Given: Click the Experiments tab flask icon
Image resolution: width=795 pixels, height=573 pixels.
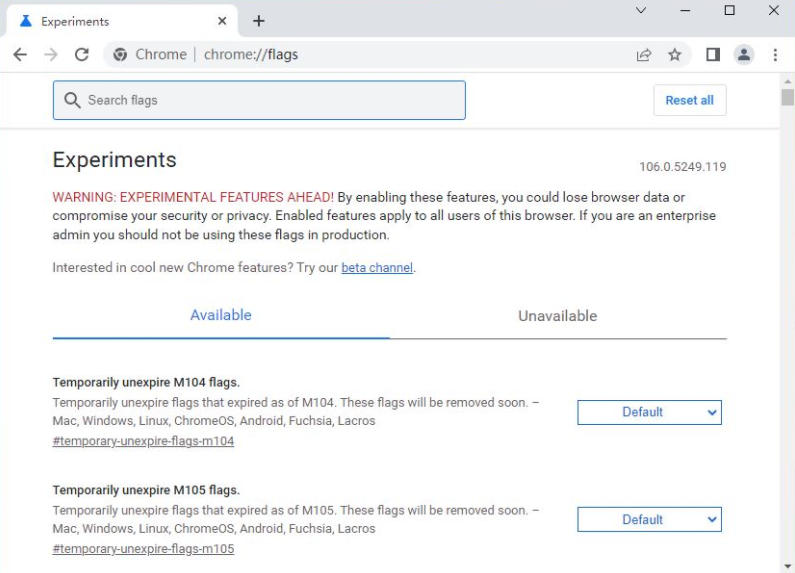Looking at the screenshot, I should 25,21.
